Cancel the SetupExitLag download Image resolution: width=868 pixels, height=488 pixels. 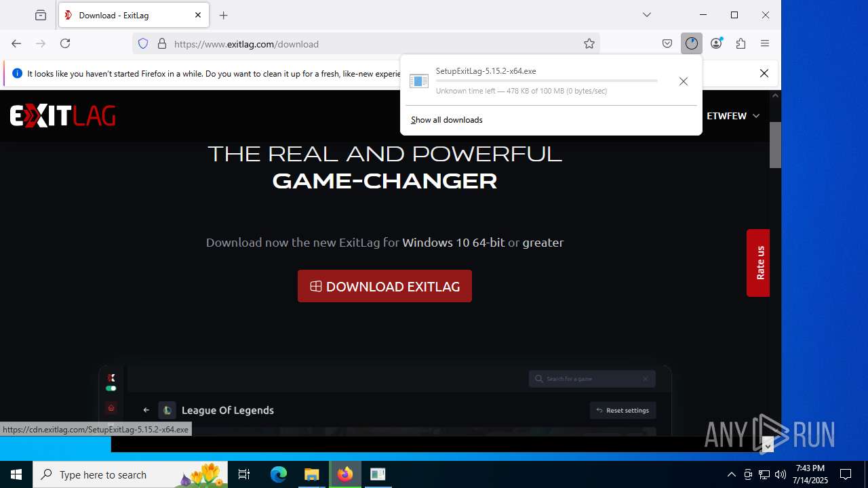coord(684,81)
